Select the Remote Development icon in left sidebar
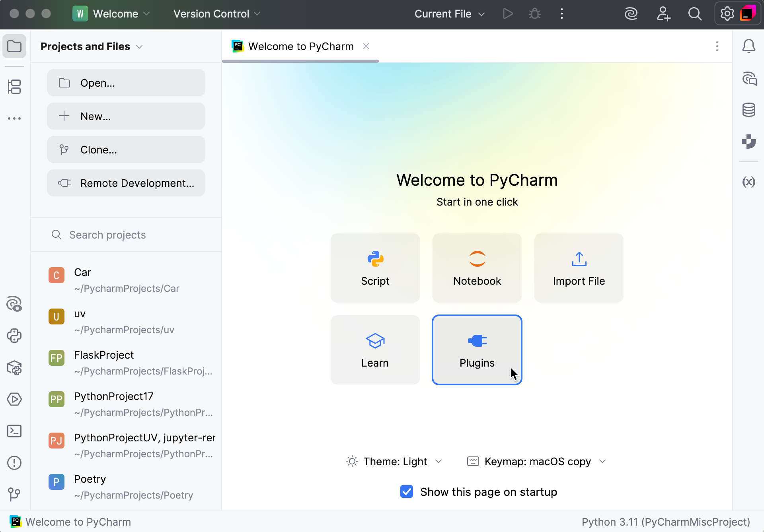Screen dimensions: 764x532 pos(15,87)
